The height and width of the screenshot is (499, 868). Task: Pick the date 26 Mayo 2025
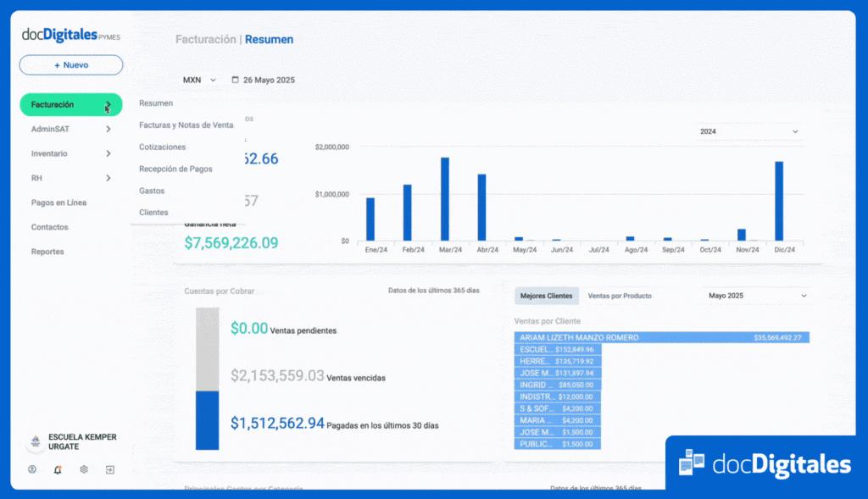click(x=269, y=80)
